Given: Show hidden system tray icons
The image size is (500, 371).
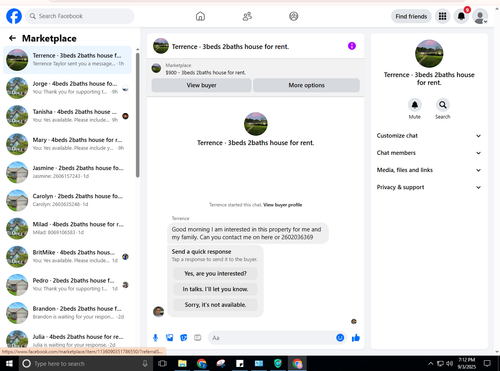Looking at the screenshot, I should [x=431, y=363].
